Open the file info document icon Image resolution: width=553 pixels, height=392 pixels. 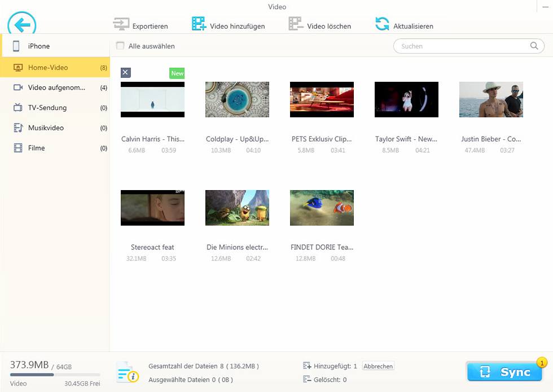(128, 372)
